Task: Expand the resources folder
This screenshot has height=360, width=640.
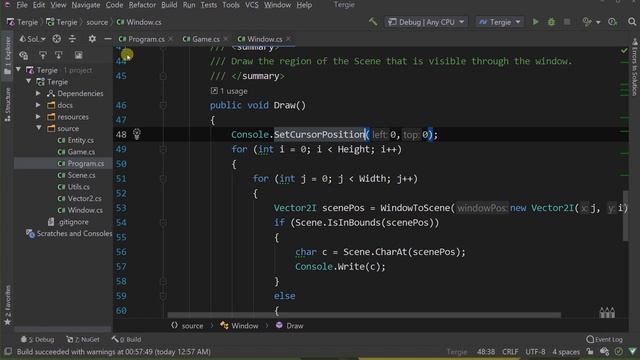Action: tap(38, 117)
